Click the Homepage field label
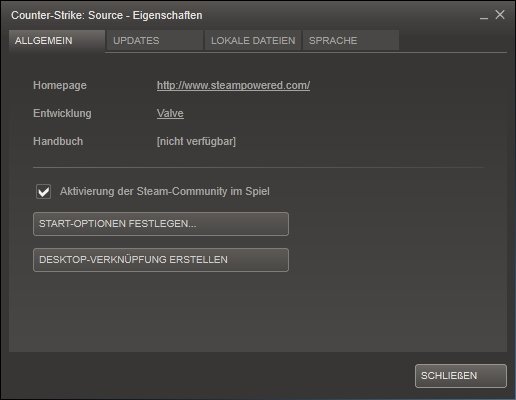 pyautogui.click(x=60, y=85)
